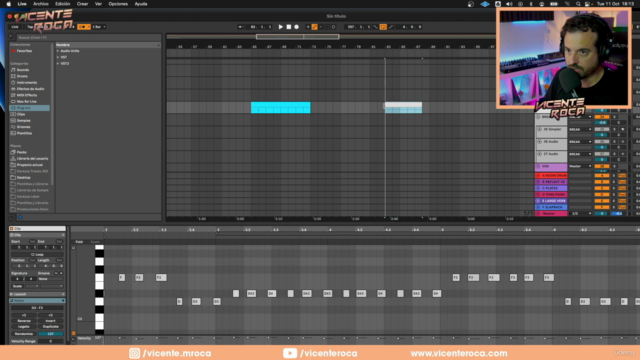Open the Ayuda menu
This screenshot has width=640, height=360.
coord(141,4)
